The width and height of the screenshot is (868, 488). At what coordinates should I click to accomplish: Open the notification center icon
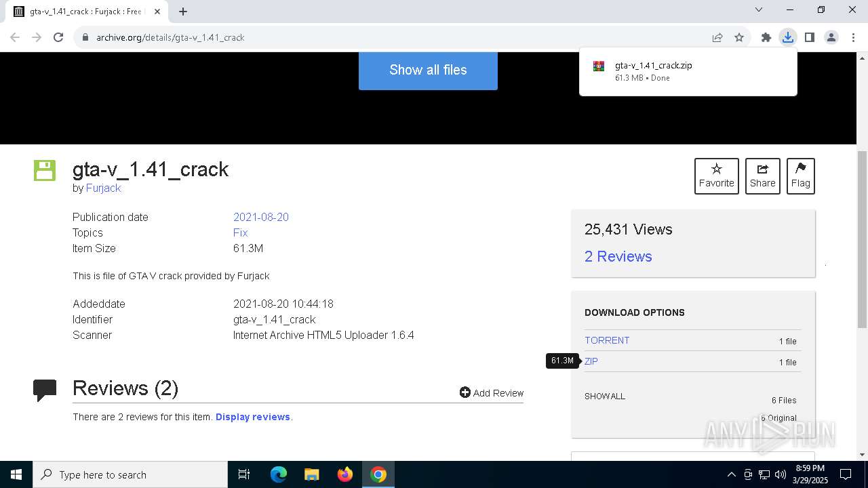pos(846,474)
